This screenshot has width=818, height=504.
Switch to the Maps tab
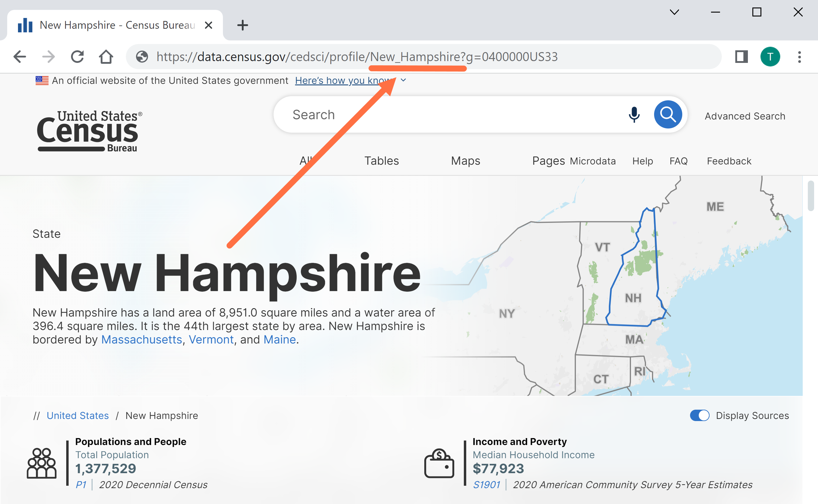coord(465,161)
